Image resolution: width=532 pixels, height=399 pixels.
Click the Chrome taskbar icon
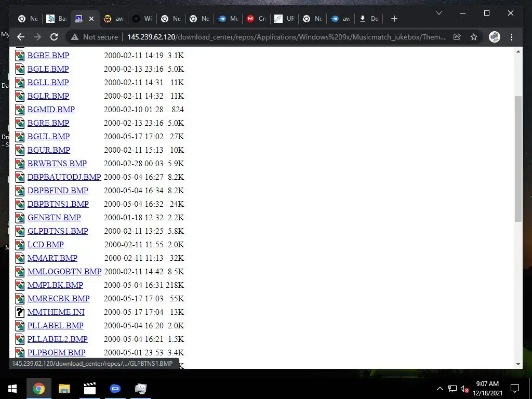point(39,389)
